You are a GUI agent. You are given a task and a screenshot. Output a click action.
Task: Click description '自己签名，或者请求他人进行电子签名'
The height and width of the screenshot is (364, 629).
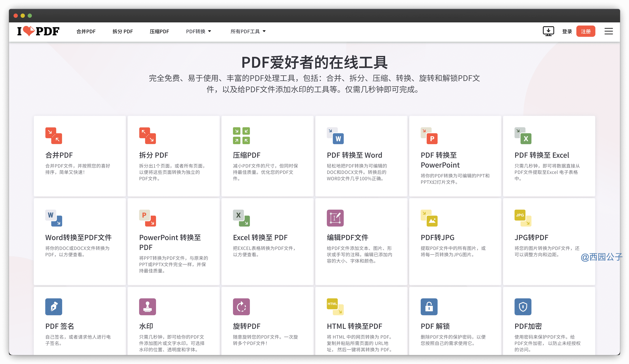78,340
